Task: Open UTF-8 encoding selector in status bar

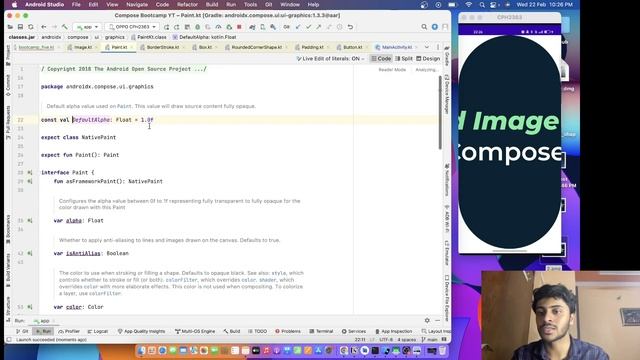Action: (386, 340)
